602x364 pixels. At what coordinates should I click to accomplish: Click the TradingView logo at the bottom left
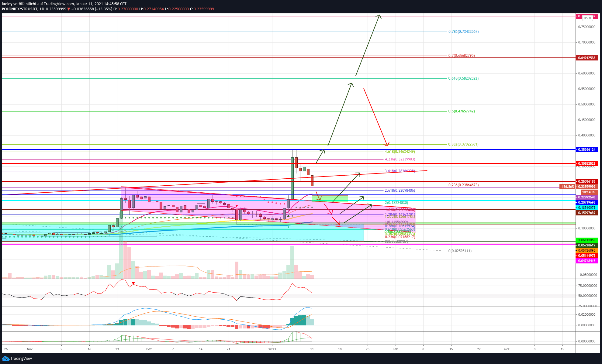pos(17,359)
